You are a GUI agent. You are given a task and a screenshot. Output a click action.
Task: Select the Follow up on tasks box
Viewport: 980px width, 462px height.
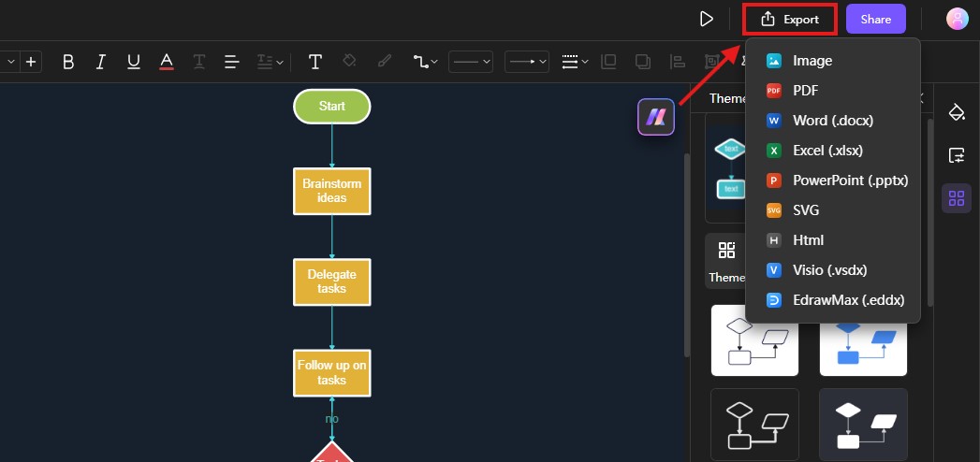[332, 373]
